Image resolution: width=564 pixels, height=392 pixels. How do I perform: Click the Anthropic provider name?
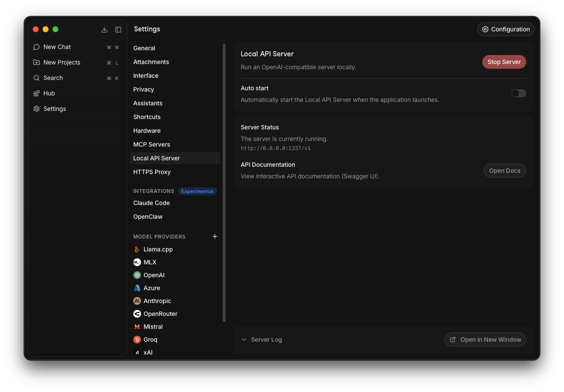click(x=157, y=301)
